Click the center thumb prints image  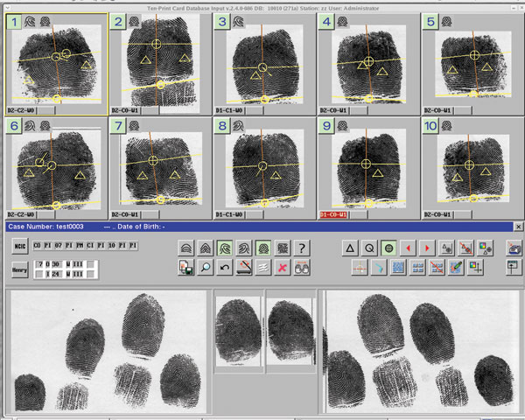tap(265, 331)
